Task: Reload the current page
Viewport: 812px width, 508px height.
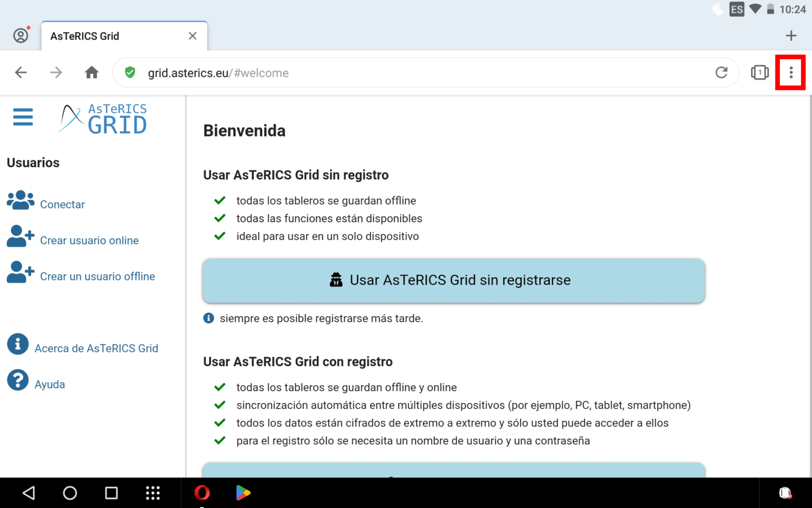Action: [x=721, y=72]
